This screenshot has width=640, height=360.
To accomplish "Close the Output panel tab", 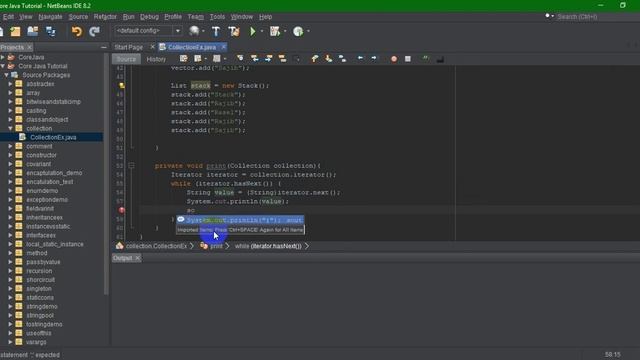I will (x=138, y=258).
